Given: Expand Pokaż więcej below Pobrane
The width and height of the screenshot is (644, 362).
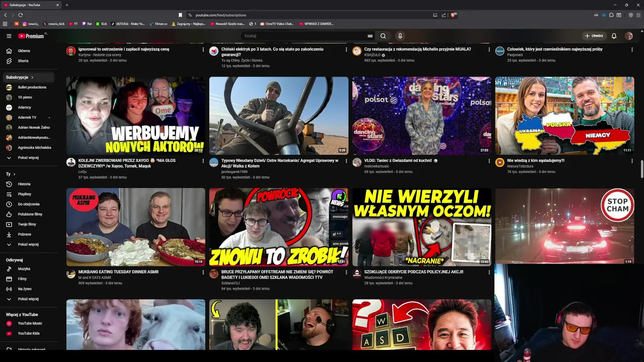Looking at the screenshot, I should pos(28,244).
